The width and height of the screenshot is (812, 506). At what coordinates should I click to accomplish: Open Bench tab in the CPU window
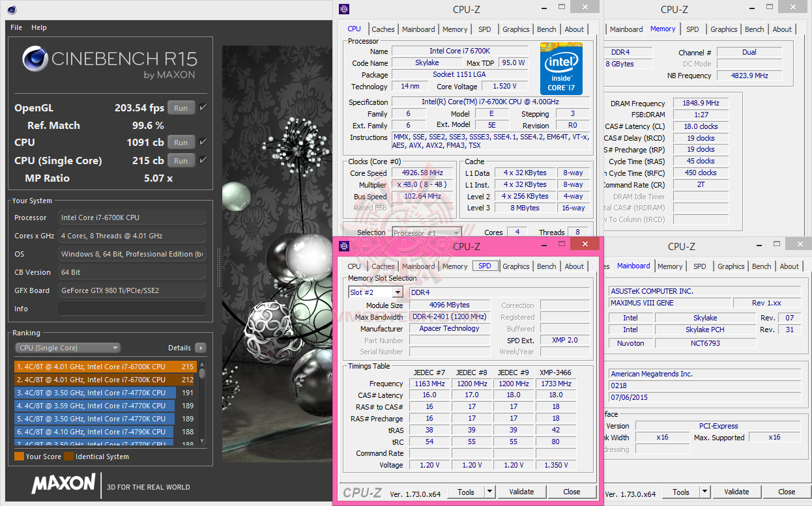click(547, 29)
